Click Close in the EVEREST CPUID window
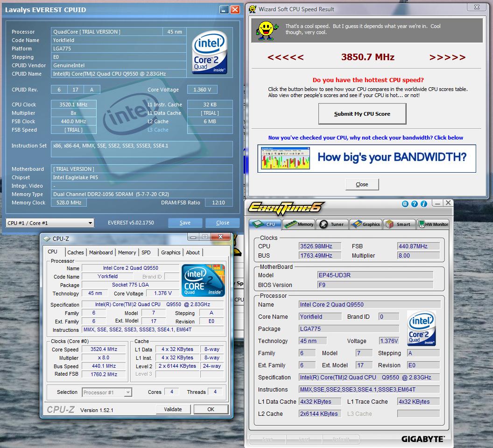 coord(222,223)
